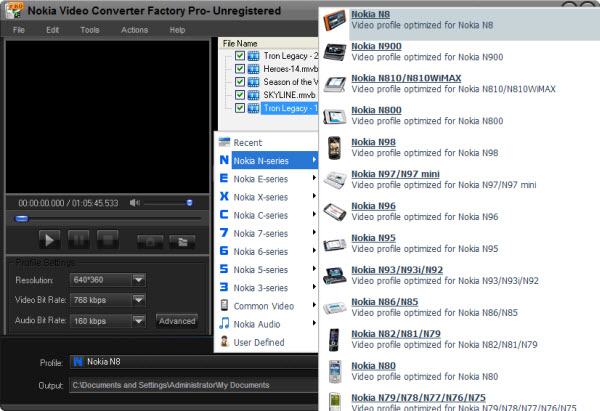The height and width of the screenshot is (411, 600).
Task: Click the volume speaker icon
Action: [135, 203]
